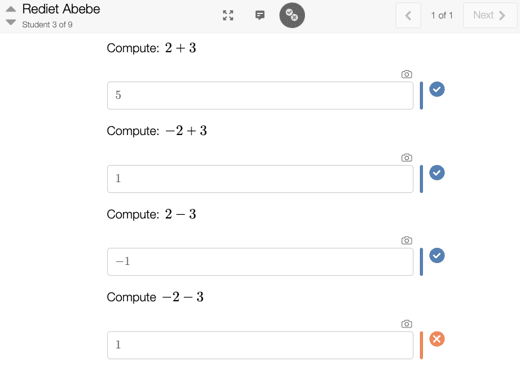
Task: Click camera icon above the 2 + 3 answer
Action: 406,74
